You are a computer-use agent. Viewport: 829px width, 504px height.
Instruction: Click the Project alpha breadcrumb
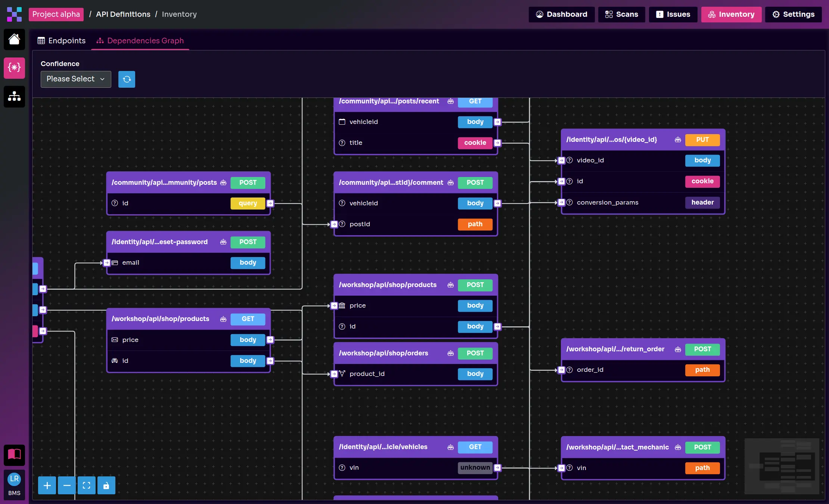56,14
